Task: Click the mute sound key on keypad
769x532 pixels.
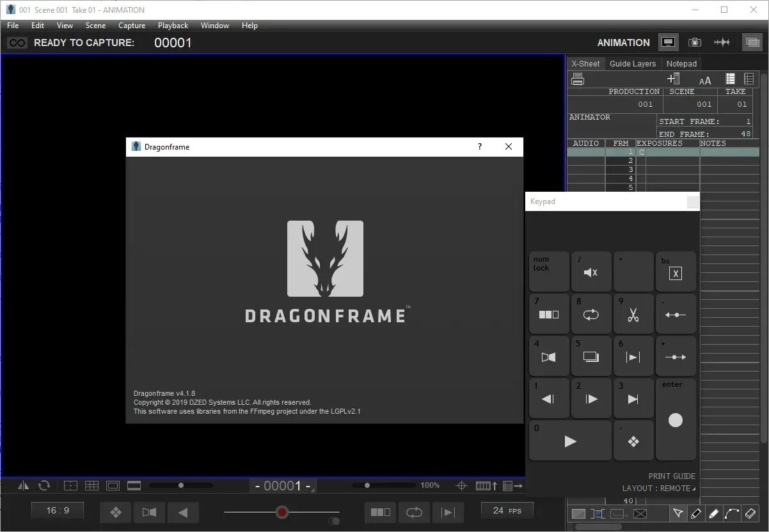Action: click(x=591, y=272)
